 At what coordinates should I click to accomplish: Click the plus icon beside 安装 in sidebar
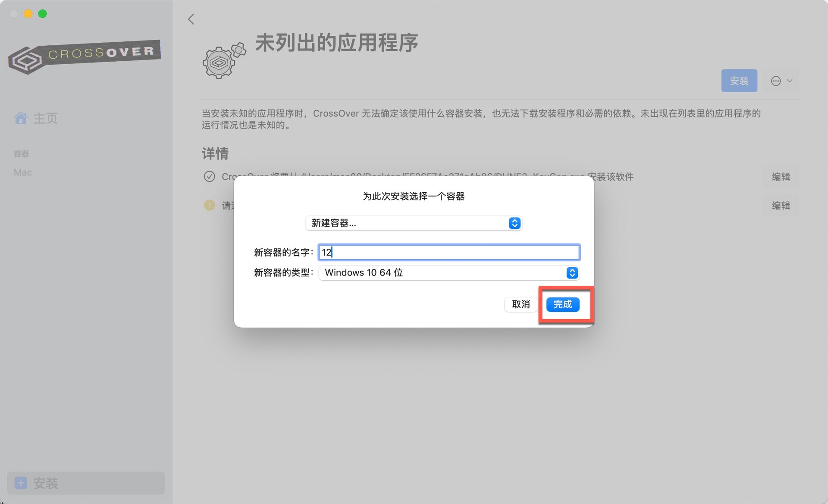pyautogui.click(x=21, y=482)
